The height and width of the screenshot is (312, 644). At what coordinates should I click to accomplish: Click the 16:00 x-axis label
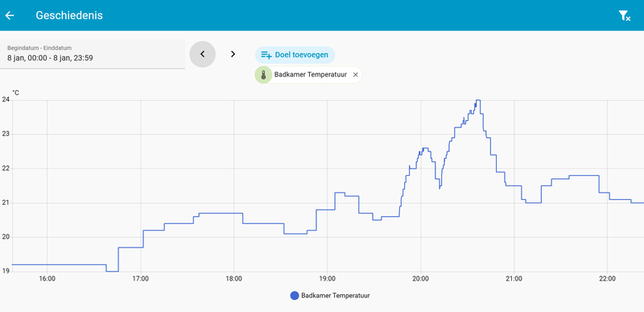47,279
